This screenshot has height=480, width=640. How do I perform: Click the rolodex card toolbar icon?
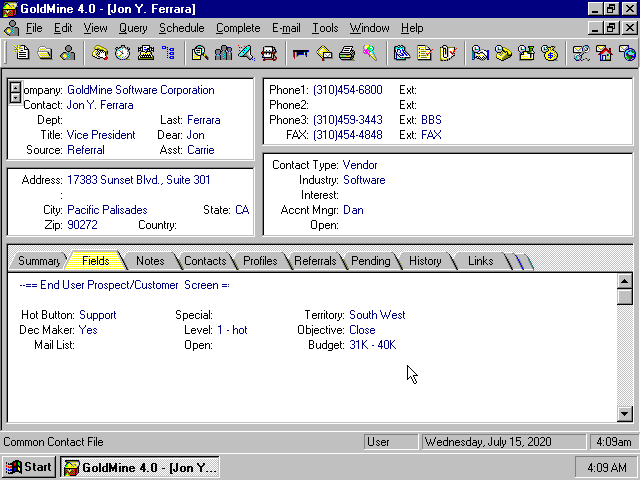(269, 53)
